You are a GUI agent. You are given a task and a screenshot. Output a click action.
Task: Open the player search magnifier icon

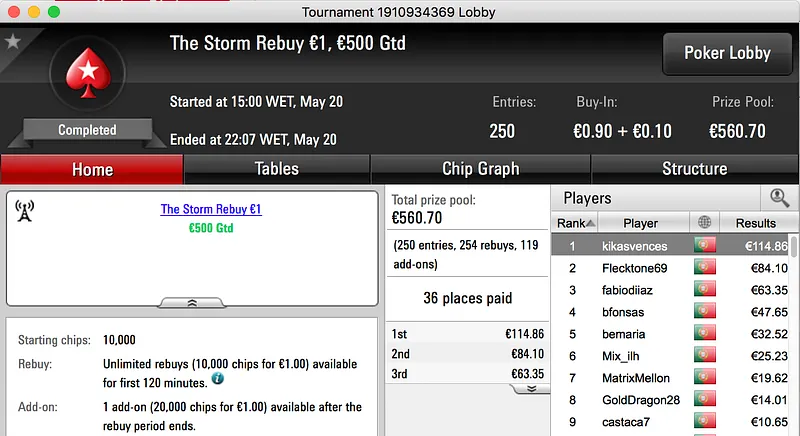[778, 198]
